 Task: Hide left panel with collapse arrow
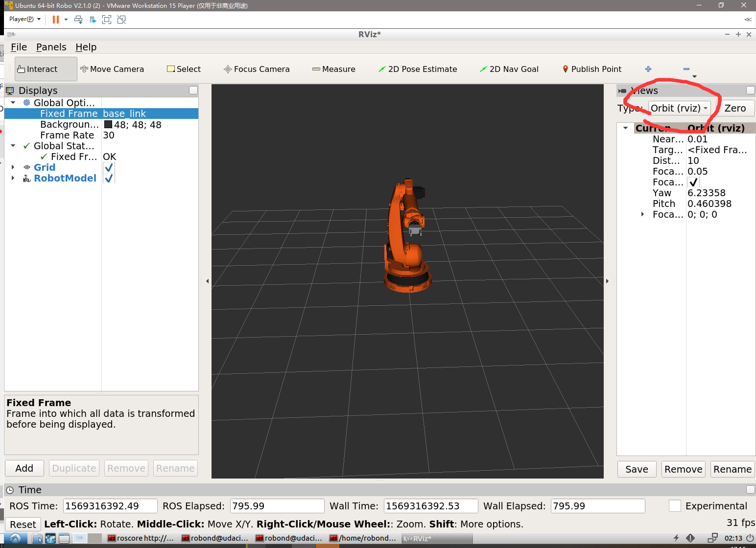click(x=208, y=281)
